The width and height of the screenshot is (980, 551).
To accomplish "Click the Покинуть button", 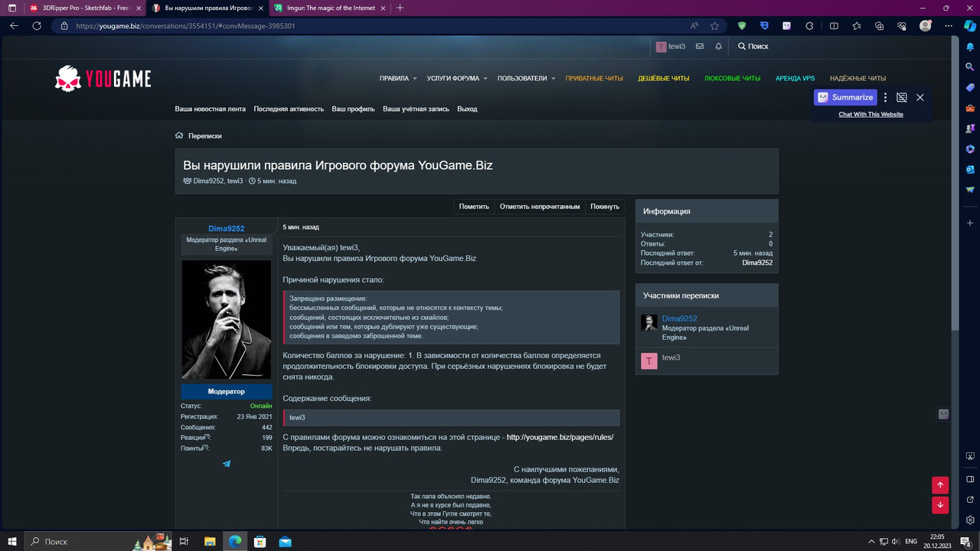I will click(605, 207).
